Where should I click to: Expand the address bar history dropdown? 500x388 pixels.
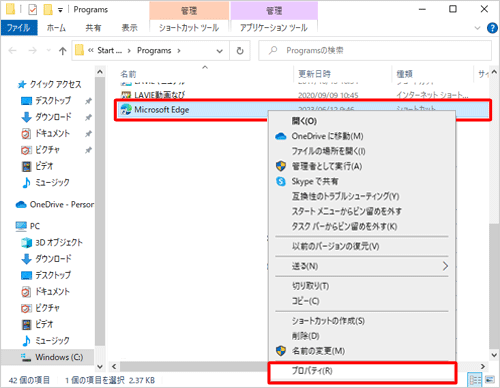click(219, 51)
